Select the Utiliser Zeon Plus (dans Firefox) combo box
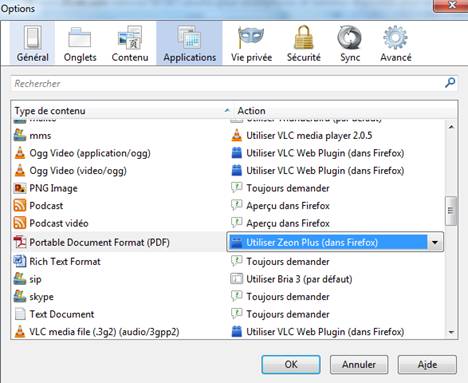 tap(335, 242)
